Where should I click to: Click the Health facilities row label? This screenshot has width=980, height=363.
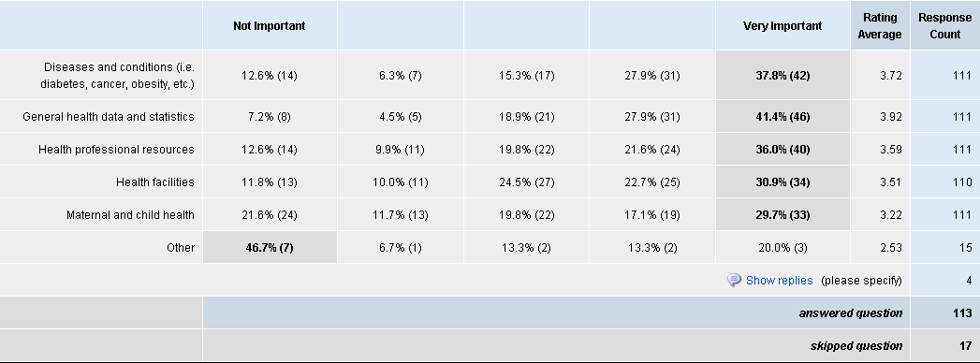155,182
